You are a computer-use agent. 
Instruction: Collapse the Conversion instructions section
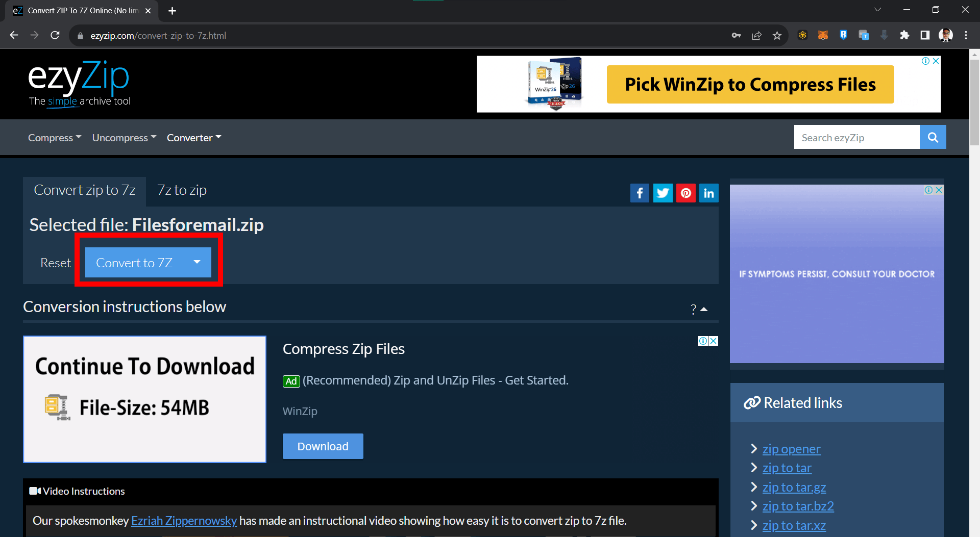click(x=705, y=309)
